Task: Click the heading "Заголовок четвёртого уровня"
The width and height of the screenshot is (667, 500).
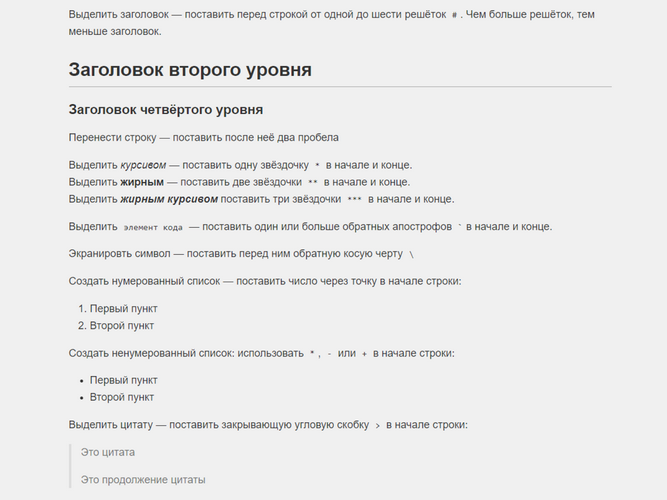Action: [166, 109]
